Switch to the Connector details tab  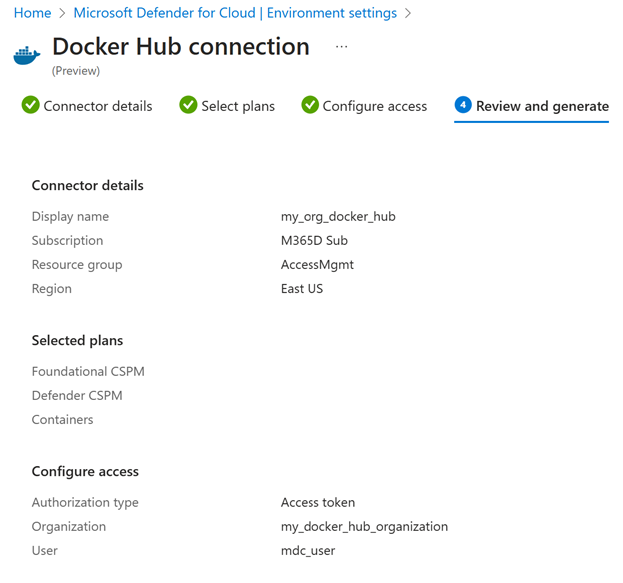(87, 106)
